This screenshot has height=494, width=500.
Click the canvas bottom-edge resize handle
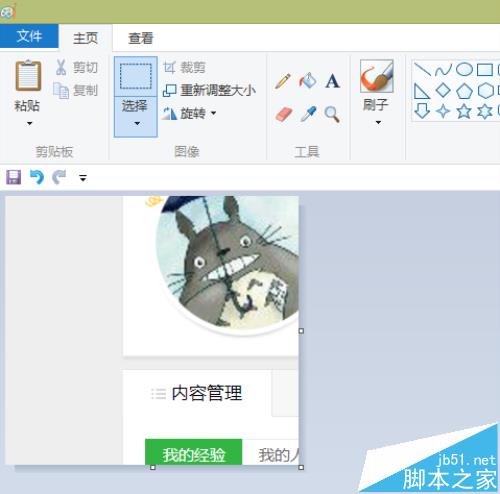coord(153,467)
